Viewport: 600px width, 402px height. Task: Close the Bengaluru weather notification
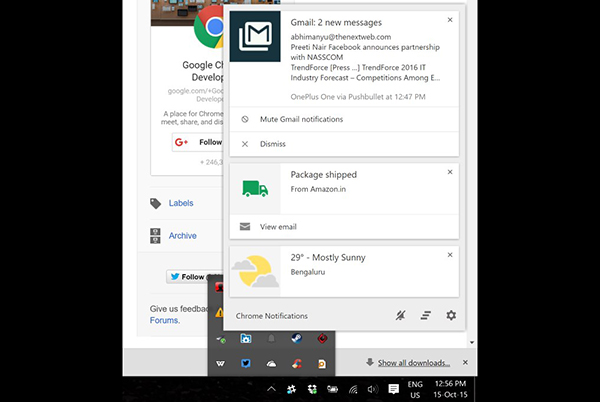click(x=450, y=255)
